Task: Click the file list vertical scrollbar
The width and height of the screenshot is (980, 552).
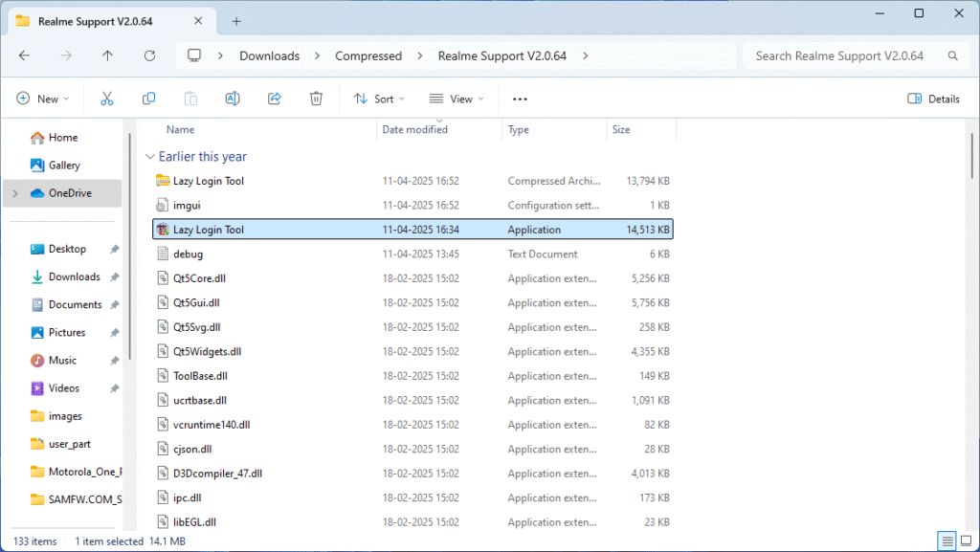Action: [x=972, y=156]
